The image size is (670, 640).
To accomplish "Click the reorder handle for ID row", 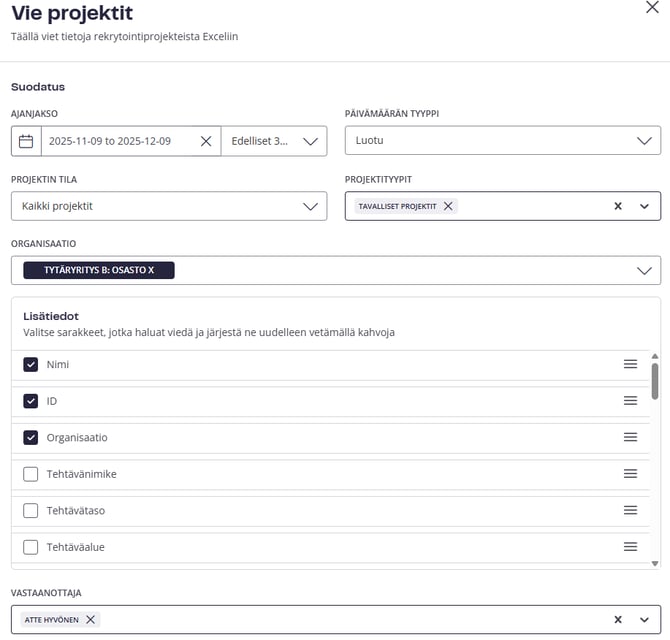I will point(630,401).
